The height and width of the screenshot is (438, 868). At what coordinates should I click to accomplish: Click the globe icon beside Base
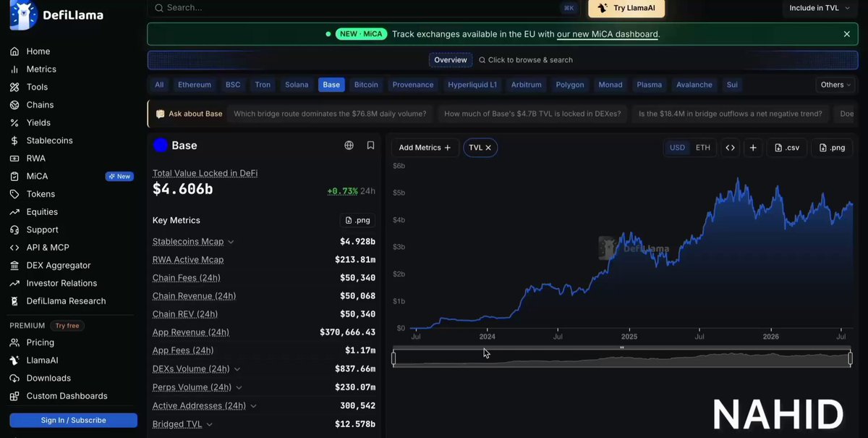coord(349,146)
